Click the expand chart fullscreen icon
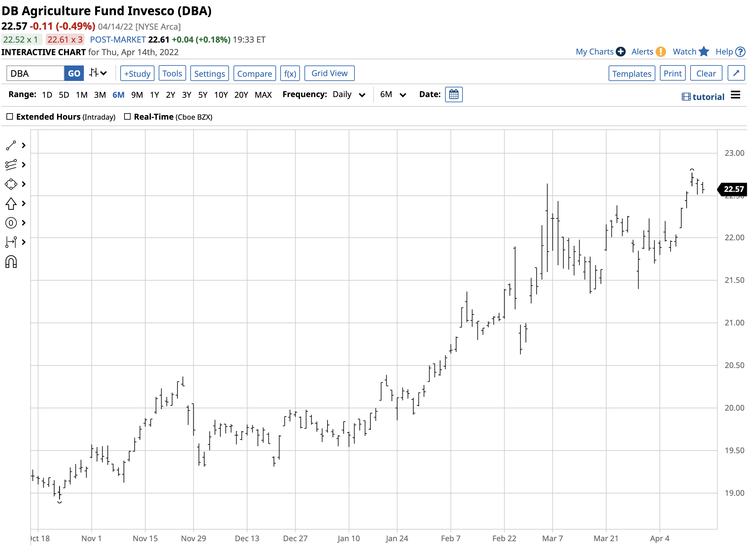756x547 pixels. 736,73
